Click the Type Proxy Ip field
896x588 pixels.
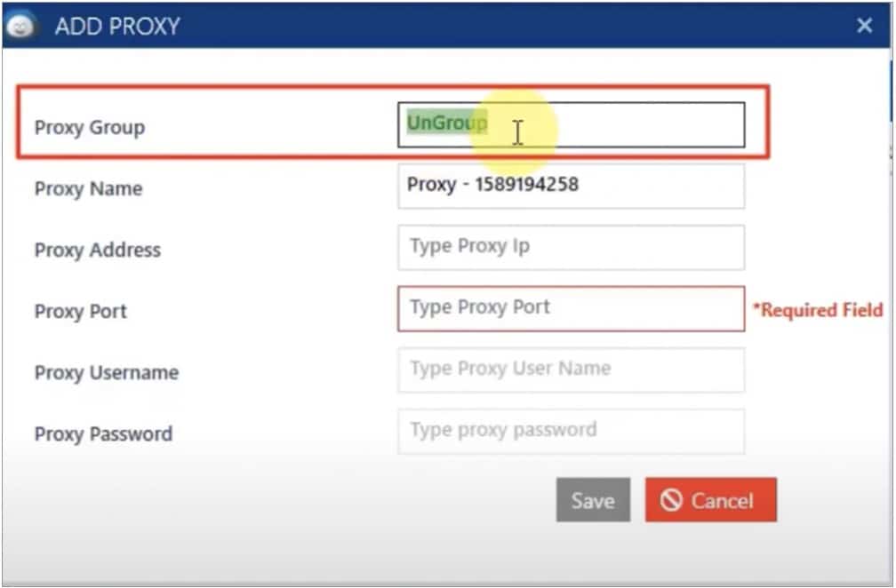(x=571, y=247)
